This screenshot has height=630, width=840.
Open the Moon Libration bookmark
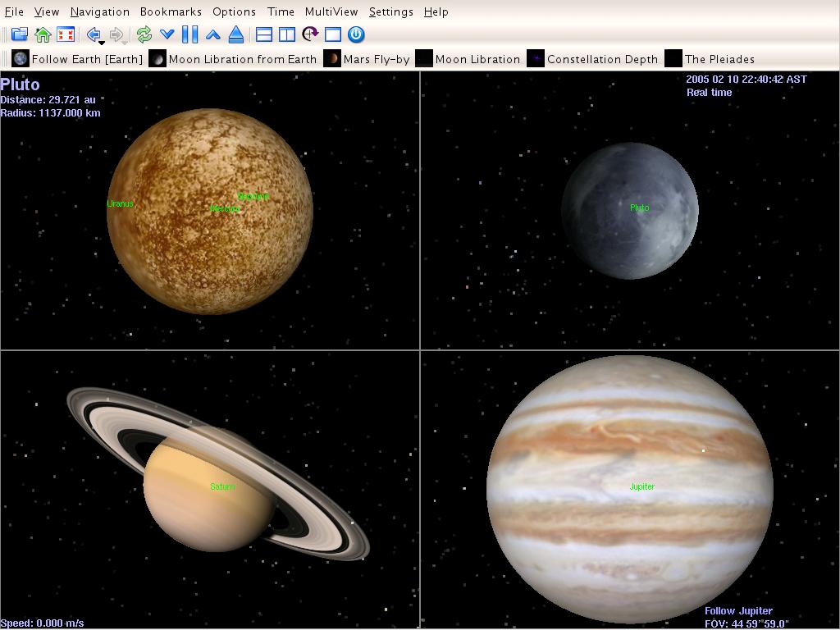[468, 59]
